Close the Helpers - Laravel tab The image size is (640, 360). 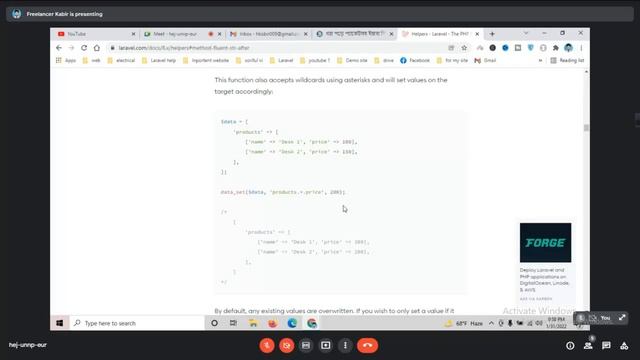[x=477, y=34]
